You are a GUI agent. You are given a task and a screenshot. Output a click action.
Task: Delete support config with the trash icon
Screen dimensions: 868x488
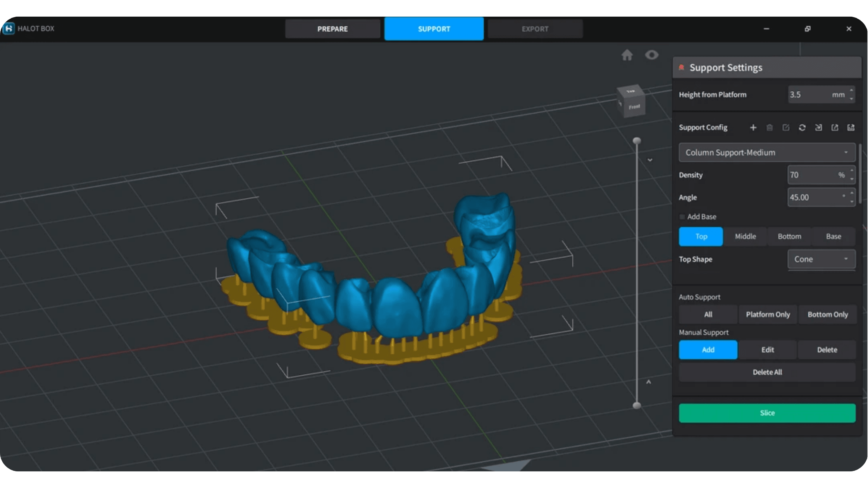[770, 127]
